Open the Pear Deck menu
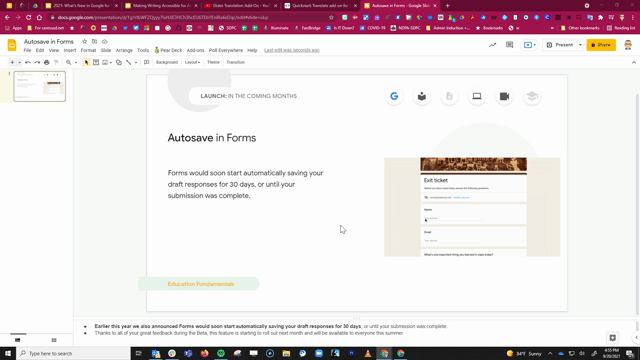The image size is (640, 360). click(x=168, y=50)
